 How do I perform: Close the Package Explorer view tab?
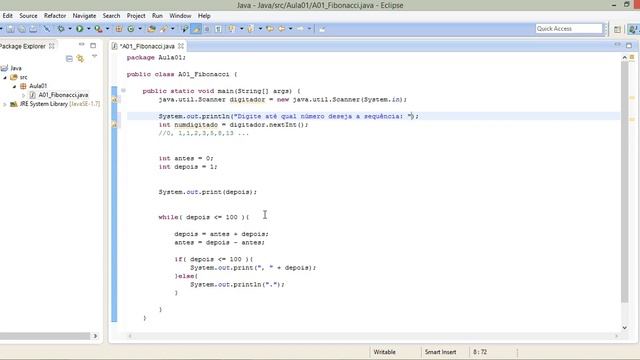click(52, 46)
